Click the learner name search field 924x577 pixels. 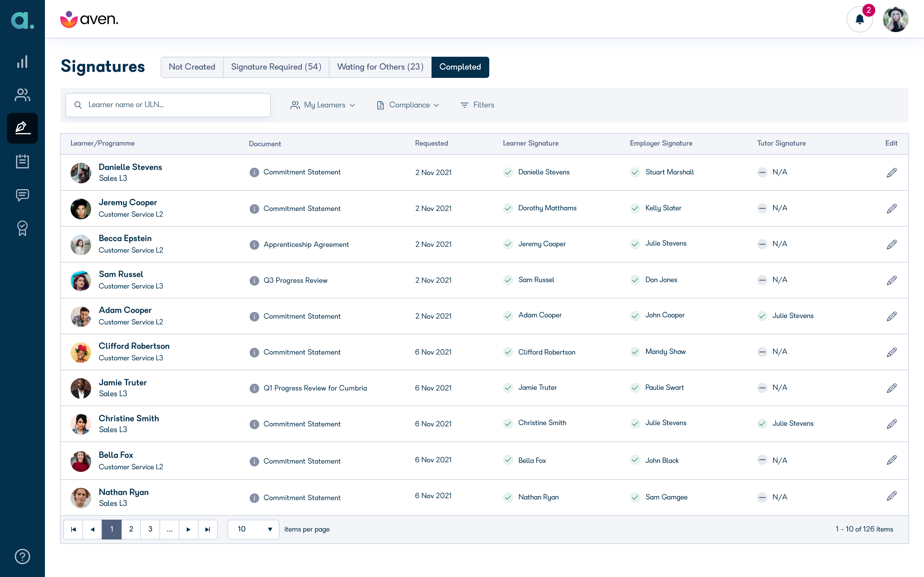point(168,105)
